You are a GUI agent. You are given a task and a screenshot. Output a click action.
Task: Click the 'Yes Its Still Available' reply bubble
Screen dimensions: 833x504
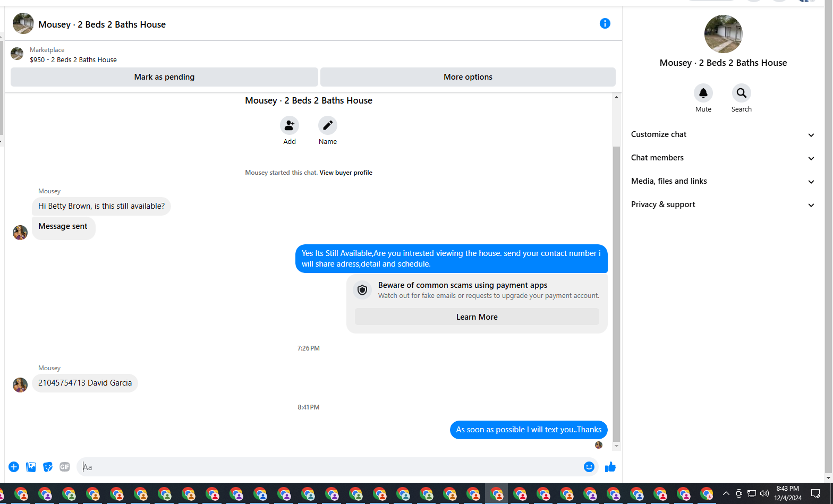click(x=451, y=259)
